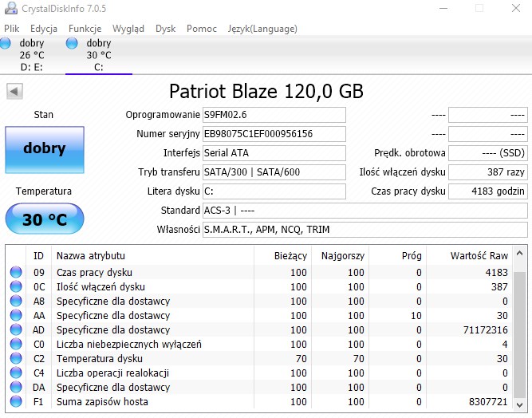Minimize the CrystalDiskInfo window
Screen dimensions: 532x418
point(443,8)
